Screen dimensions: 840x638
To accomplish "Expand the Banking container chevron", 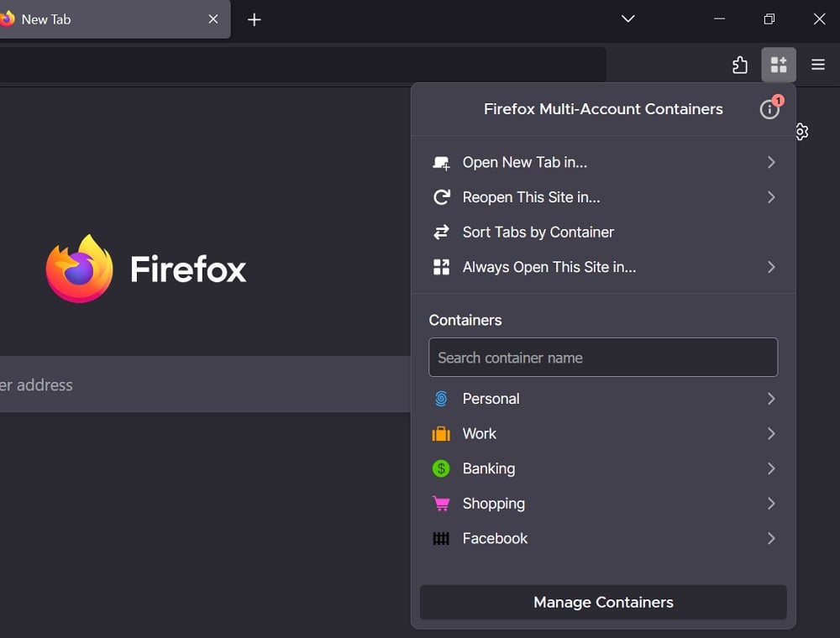I will click(771, 468).
